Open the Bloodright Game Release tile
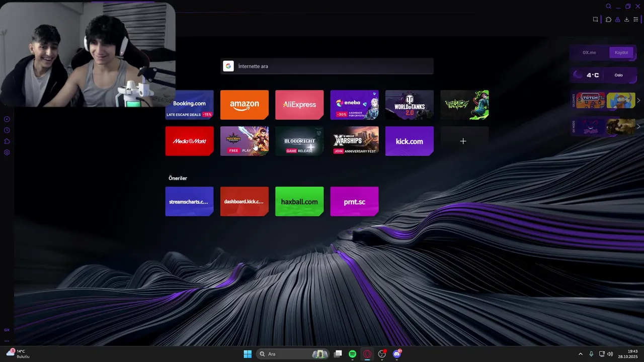Screen dimensions: 644x362 pyautogui.click(x=299, y=141)
